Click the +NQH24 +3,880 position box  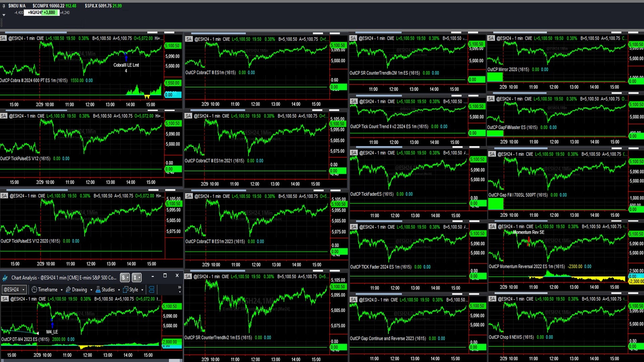point(42,12)
